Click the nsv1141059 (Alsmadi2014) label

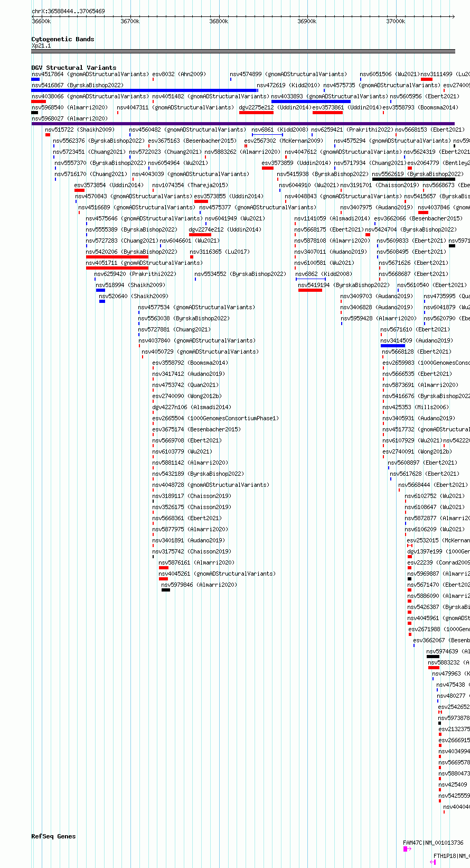[332, 218]
